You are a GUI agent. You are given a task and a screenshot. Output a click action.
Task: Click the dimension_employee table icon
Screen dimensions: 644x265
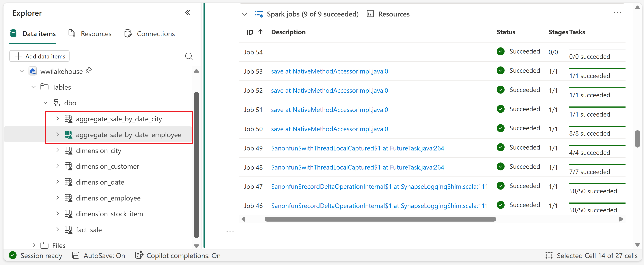[x=68, y=198]
